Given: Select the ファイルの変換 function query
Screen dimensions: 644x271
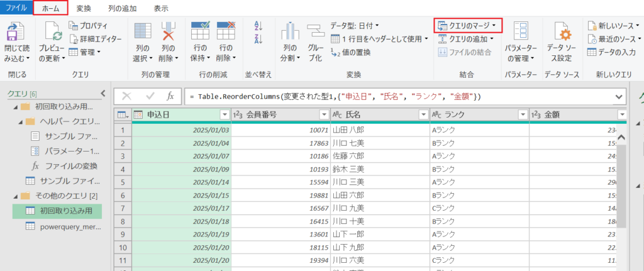Looking at the screenshot, I should click(x=65, y=166).
